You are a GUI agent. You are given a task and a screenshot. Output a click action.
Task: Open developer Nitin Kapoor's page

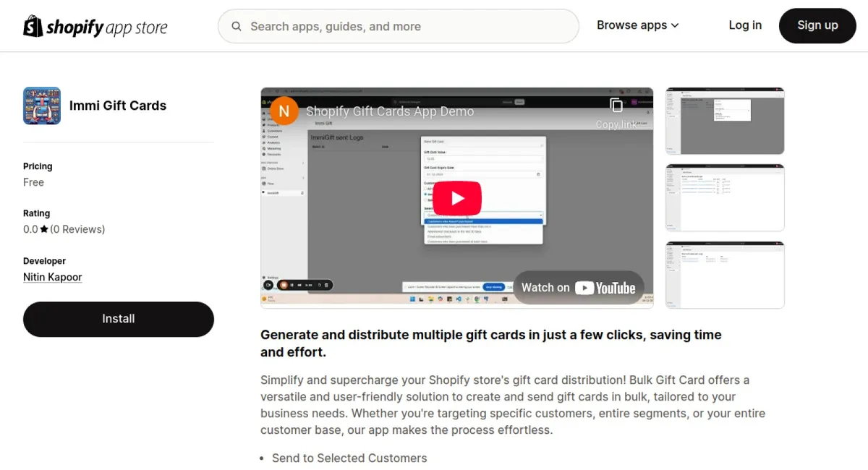[53, 277]
